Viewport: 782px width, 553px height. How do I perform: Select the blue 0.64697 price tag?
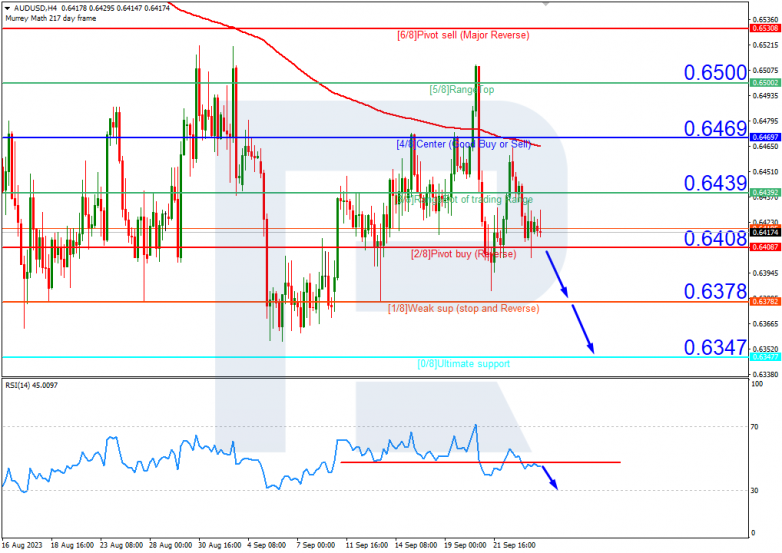pyautogui.click(x=765, y=137)
